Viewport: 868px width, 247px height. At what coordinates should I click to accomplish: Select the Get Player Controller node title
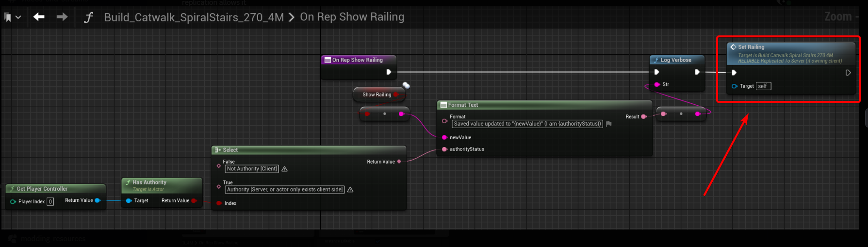pos(42,189)
